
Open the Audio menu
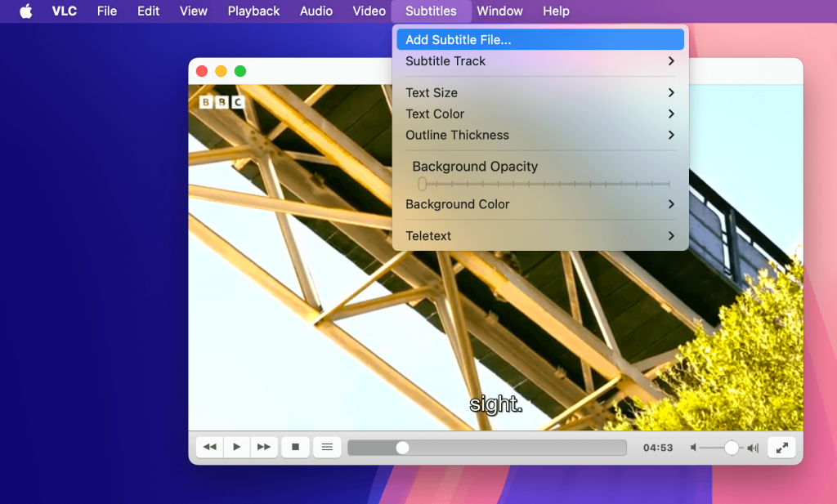[316, 11]
